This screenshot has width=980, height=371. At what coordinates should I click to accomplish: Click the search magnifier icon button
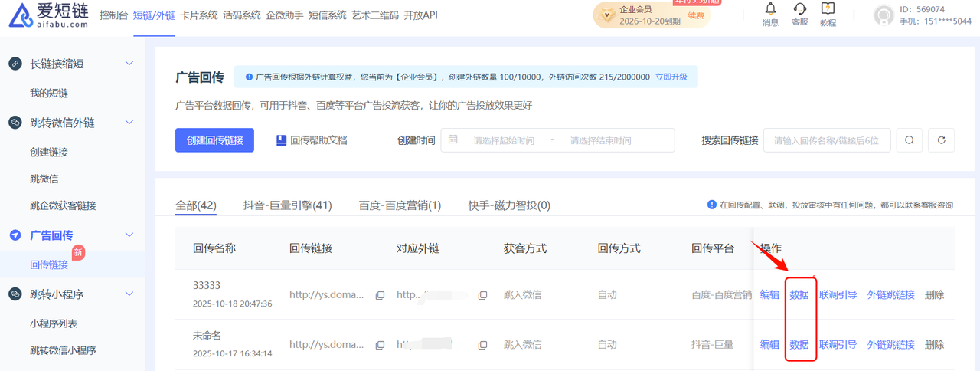click(x=909, y=140)
